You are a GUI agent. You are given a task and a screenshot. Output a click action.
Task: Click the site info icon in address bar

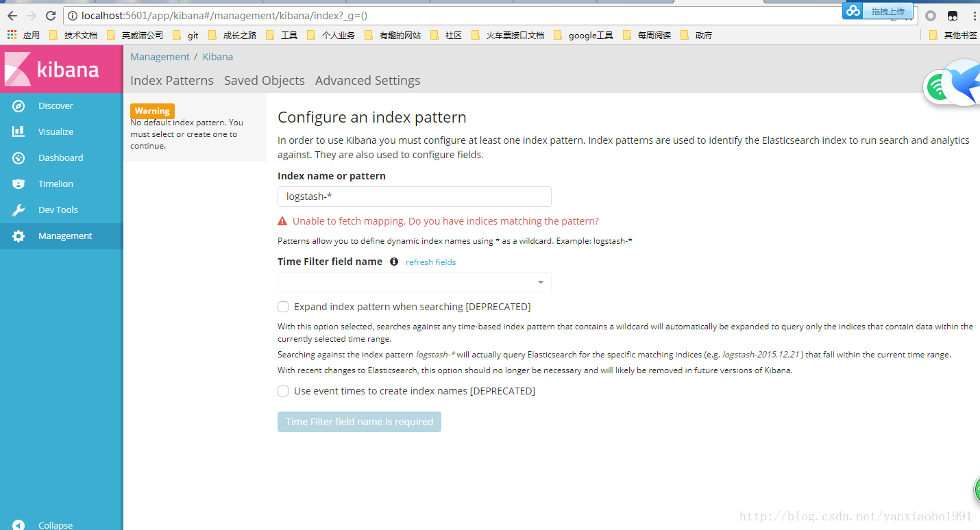[x=73, y=15]
